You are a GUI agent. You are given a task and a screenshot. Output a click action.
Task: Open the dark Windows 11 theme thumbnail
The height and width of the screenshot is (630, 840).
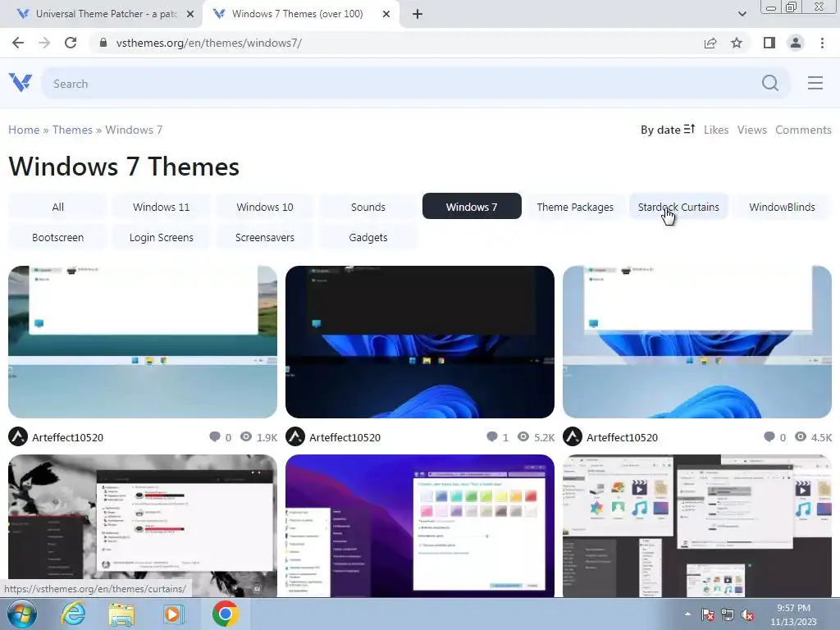pyautogui.click(x=419, y=342)
